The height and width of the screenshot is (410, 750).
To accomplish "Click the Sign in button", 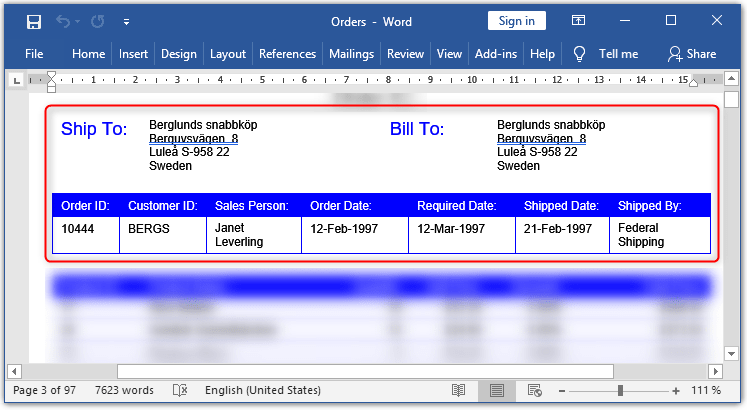I will coord(517,21).
